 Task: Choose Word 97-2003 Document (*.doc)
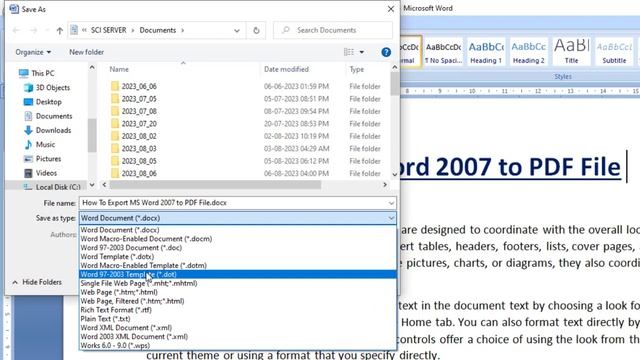coord(238,248)
